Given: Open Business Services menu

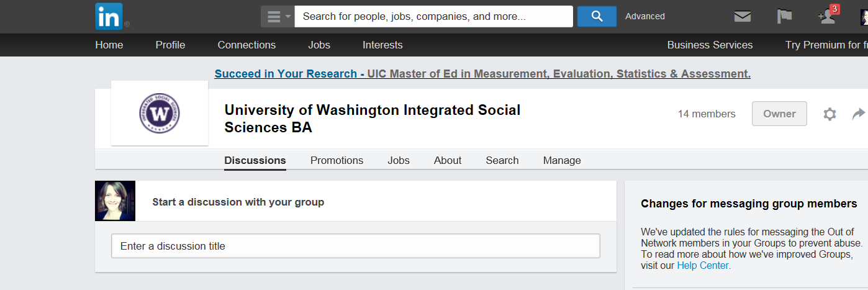Looking at the screenshot, I should tap(710, 45).
